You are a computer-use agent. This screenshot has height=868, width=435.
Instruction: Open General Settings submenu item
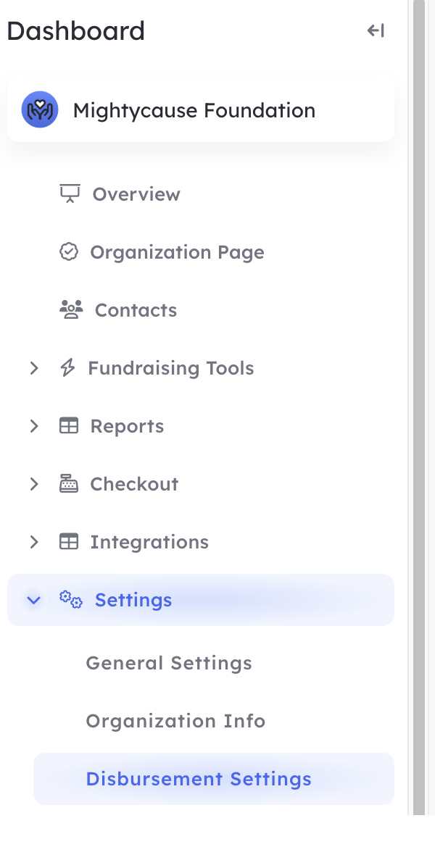[169, 663]
